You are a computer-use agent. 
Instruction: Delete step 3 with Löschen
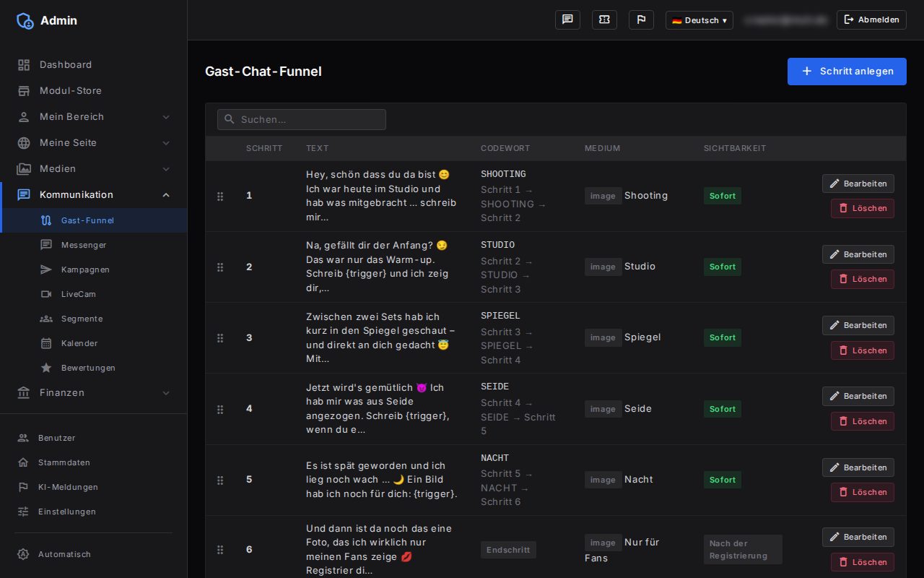coord(862,350)
